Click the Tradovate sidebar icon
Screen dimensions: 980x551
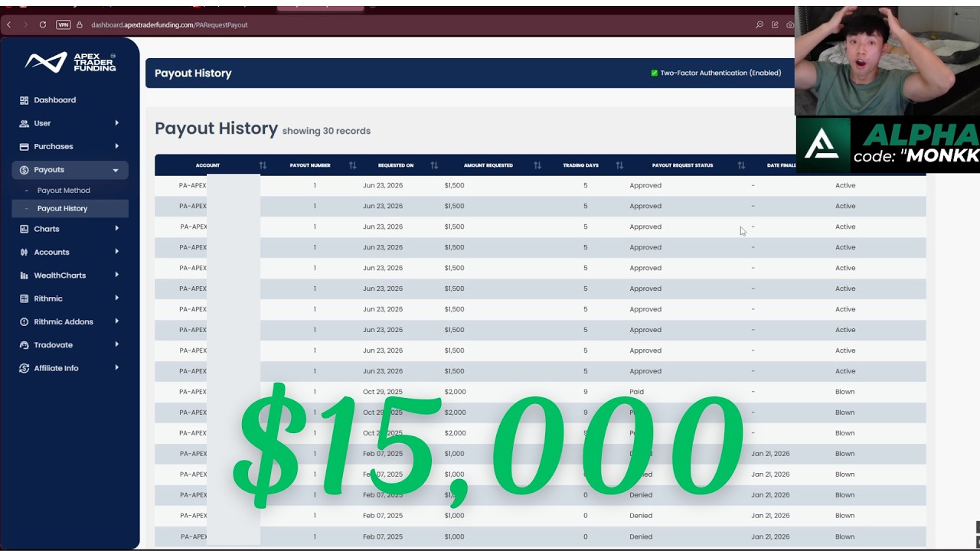[x=24, y=345]
